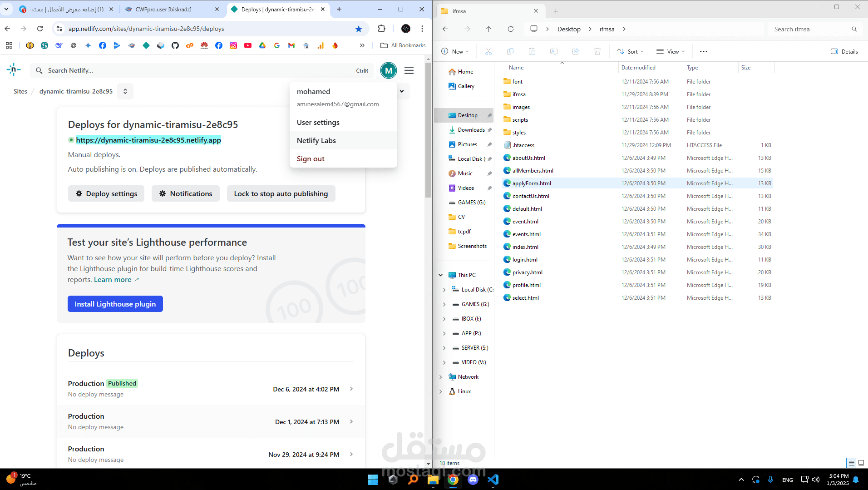
Task: Click the Netlify logo icon
Action: point(14,70)
